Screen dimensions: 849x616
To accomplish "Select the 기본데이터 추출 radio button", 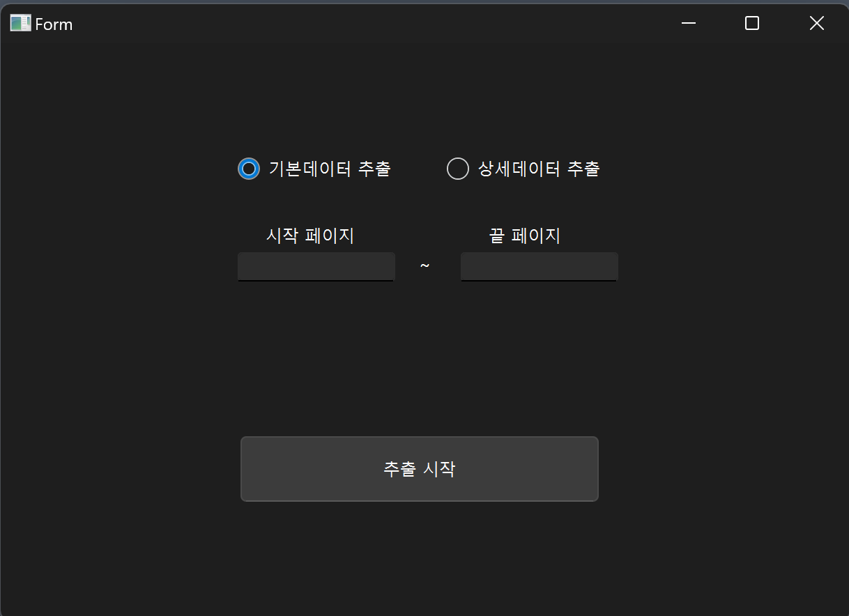I will tap(249, 169).
